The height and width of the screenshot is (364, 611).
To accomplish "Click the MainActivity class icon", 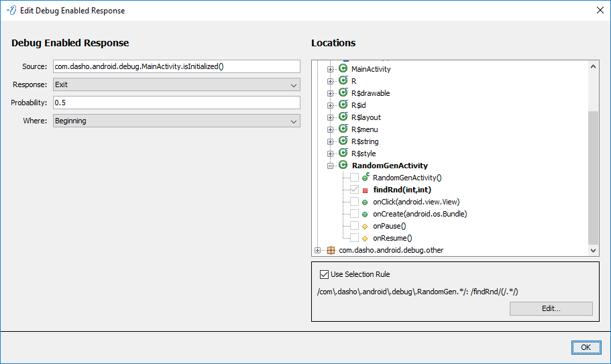I will point(343,69).
